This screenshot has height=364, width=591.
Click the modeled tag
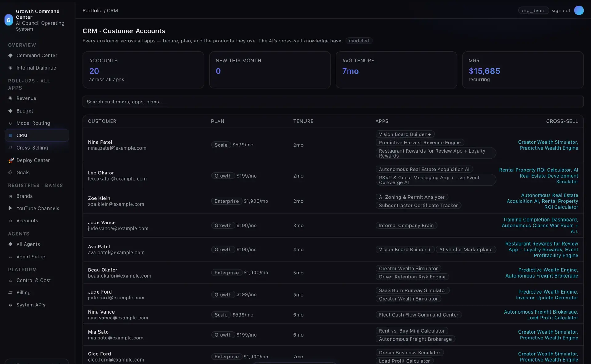(x=359, y=41)
